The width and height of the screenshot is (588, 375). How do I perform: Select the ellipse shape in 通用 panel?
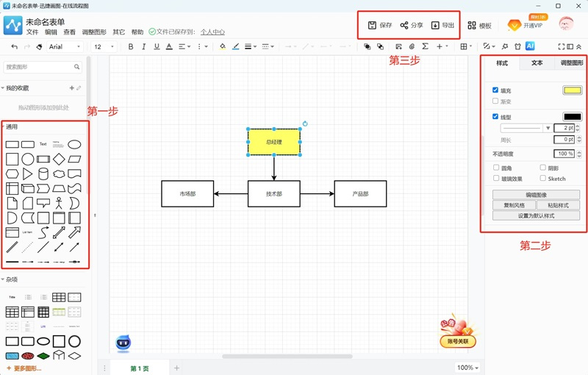(74, 144)
